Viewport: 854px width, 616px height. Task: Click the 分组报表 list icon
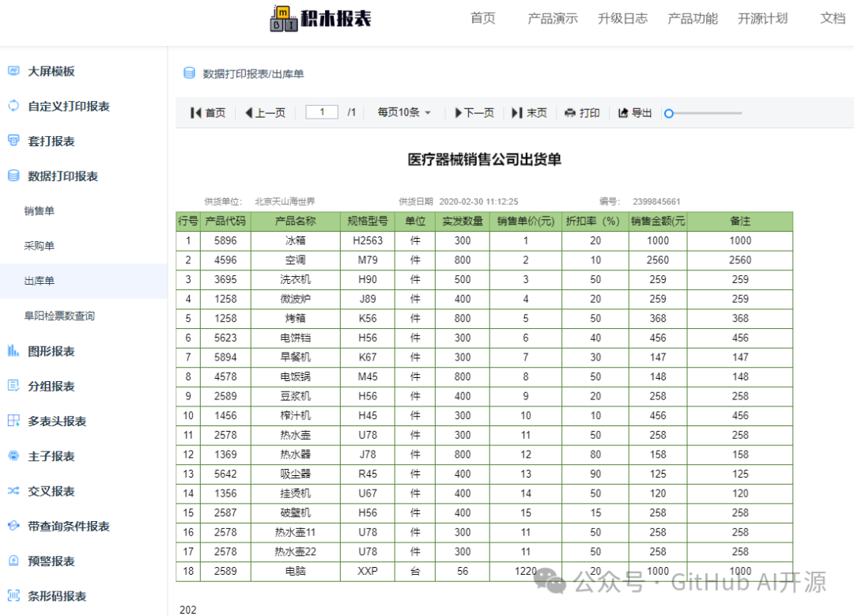click(x=13, y=386)
